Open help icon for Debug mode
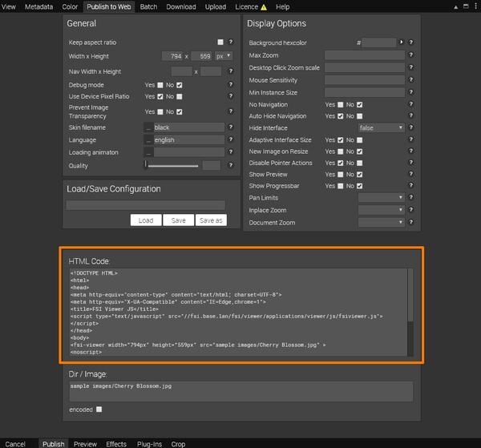Image resolution: width=481 pixels, height=448 pixels. pyautogui.click(x=231, y=84)
